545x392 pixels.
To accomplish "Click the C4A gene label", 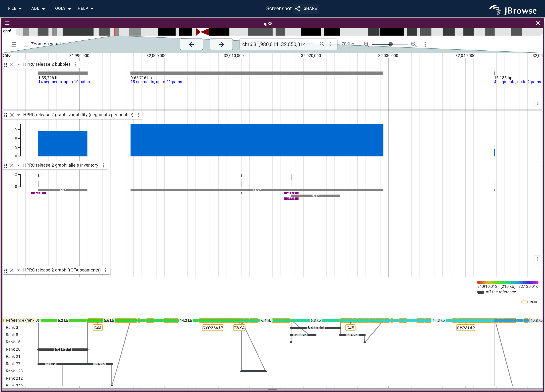I will coord(98,328).
